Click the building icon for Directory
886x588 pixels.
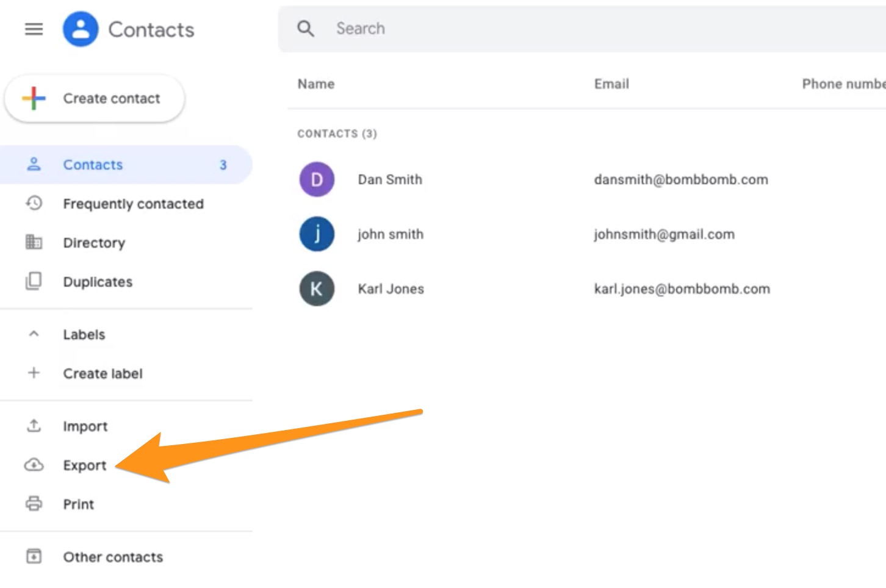coord(34,242)
